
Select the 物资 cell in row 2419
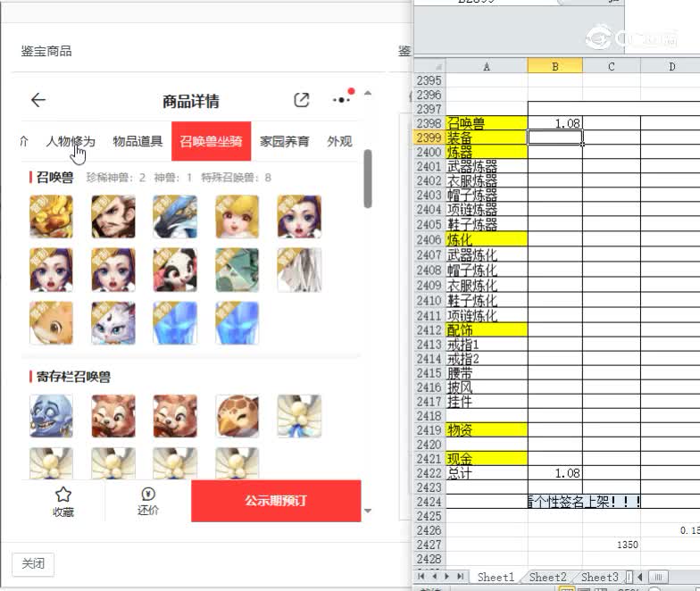487,430
